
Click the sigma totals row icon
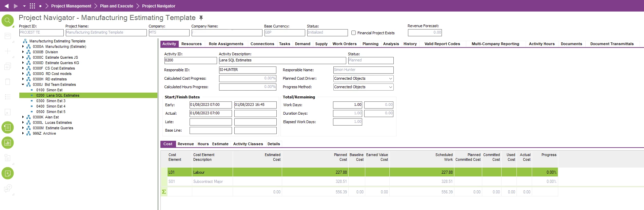tap(164, 192)
